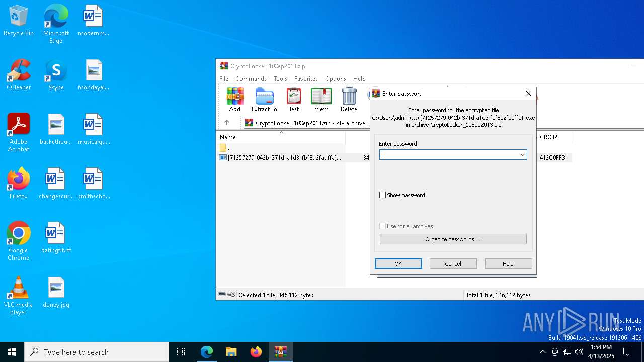
Task: Open the notification center icon
Action: (x=627, y=352)
